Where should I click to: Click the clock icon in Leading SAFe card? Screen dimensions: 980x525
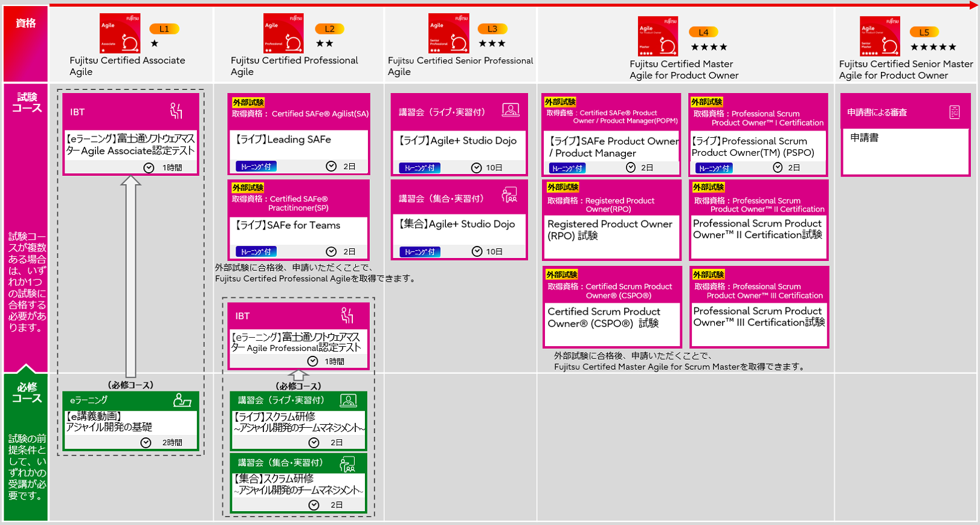click(x=331, y=166)
